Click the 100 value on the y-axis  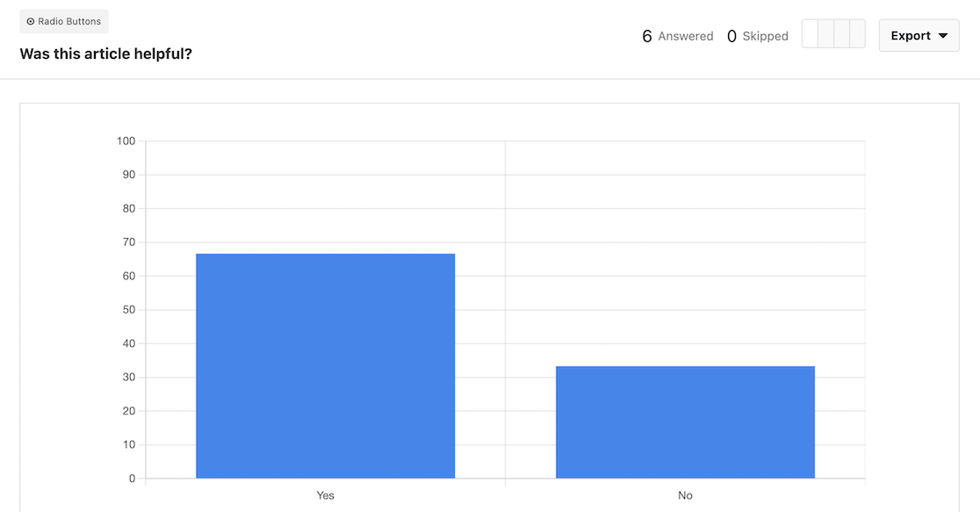point(126,141)
